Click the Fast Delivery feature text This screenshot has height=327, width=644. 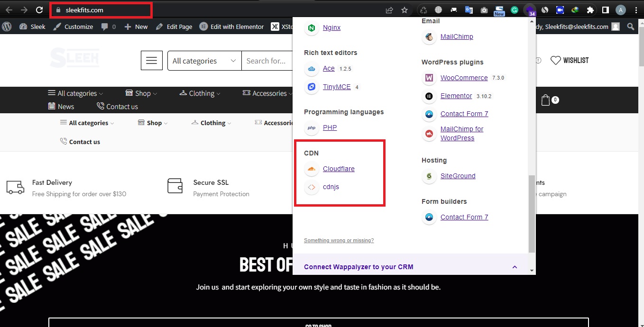click(x=52, y=182)
